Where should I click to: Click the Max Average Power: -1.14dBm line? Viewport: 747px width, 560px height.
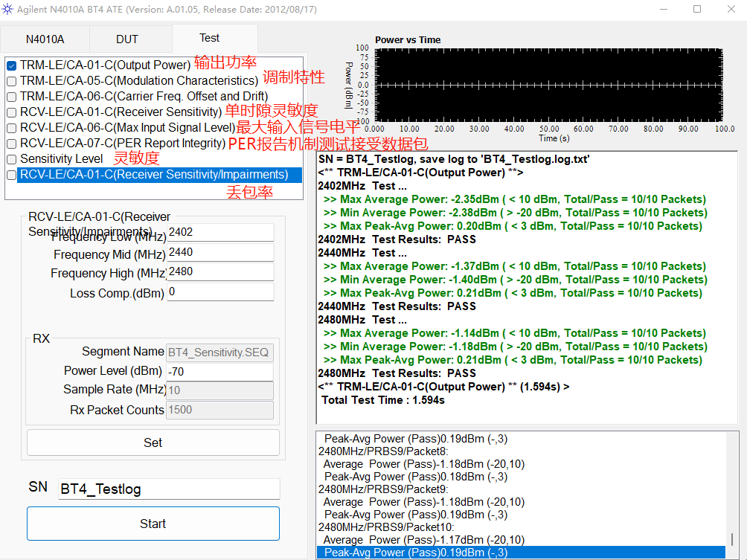pyautogui.click(x=515, y=333)
